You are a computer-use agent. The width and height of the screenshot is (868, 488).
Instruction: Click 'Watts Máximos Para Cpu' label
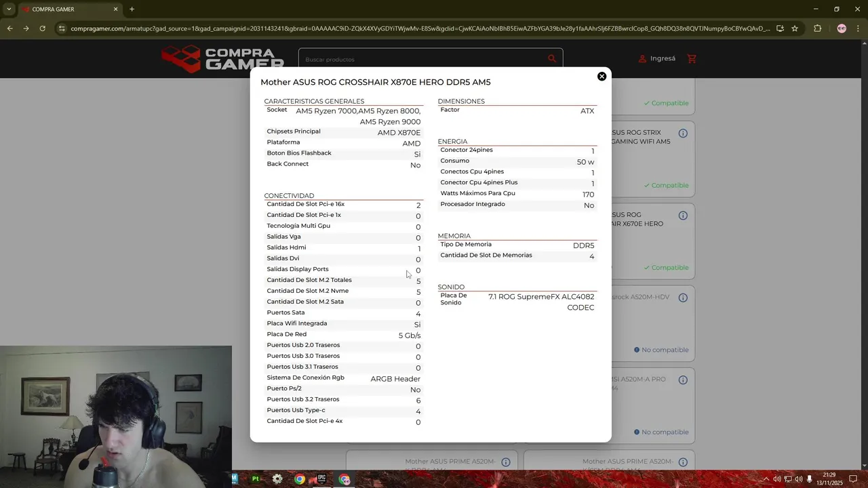(x=477, y=193)
